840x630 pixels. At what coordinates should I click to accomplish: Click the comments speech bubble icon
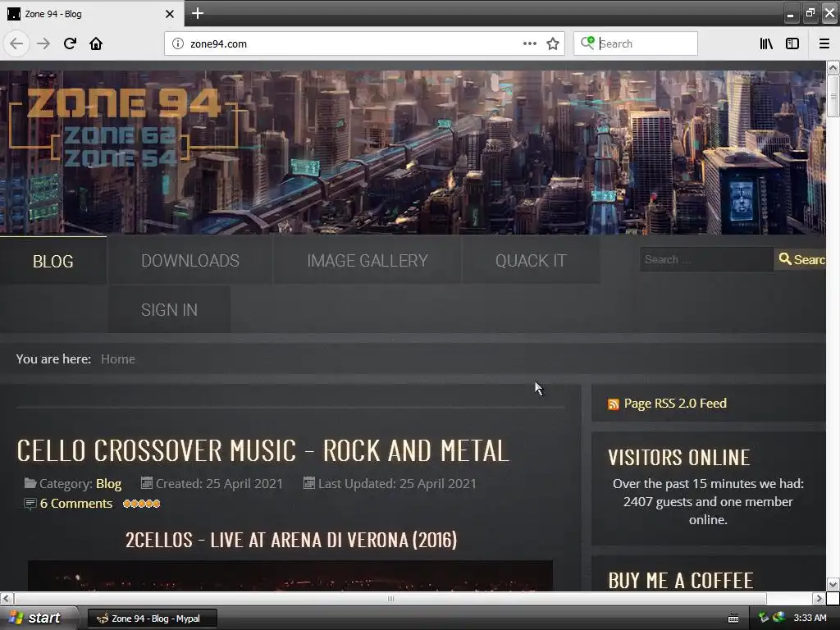(30, 504)
